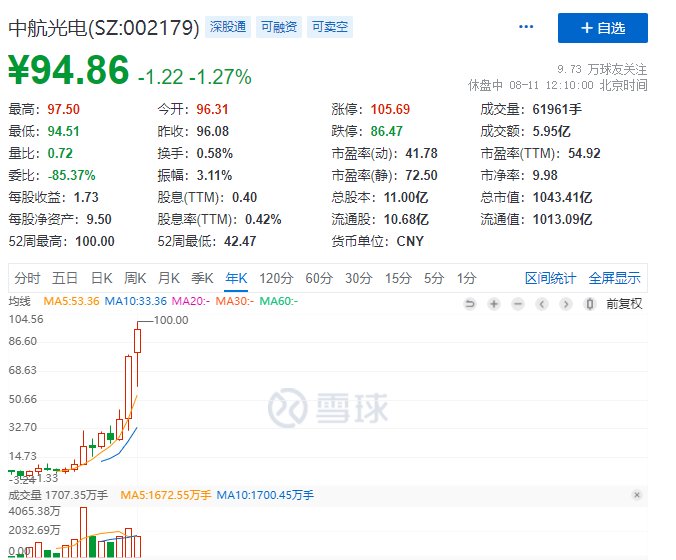
Task: Click the 成交量 value 61961手
Action: click(x=557, y=109)
